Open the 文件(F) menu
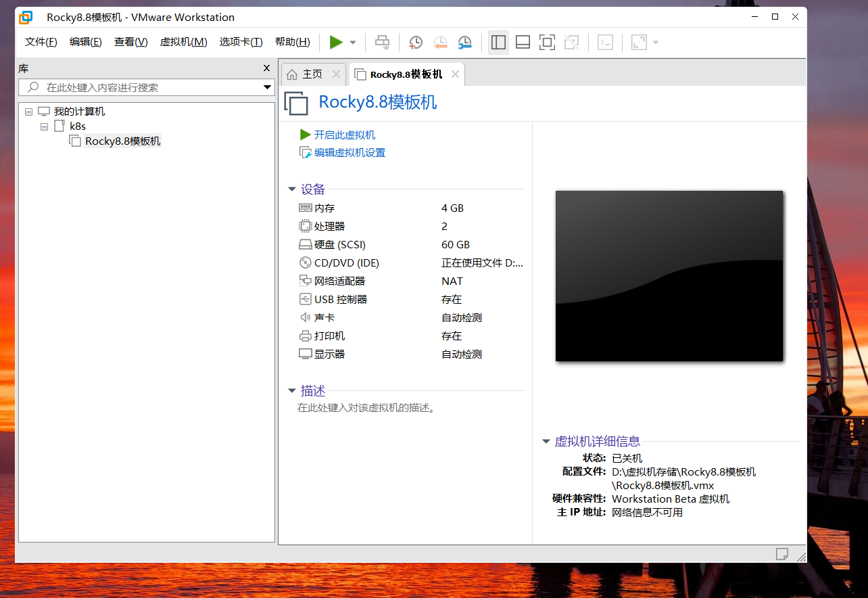Screen dimensions: 868x598 click(x=41, y=42)
